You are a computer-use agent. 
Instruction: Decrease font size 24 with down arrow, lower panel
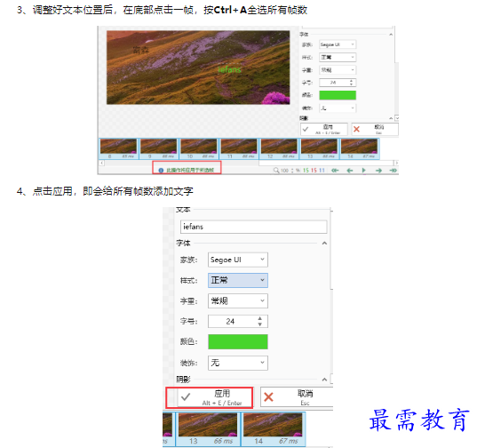(259, 324)
